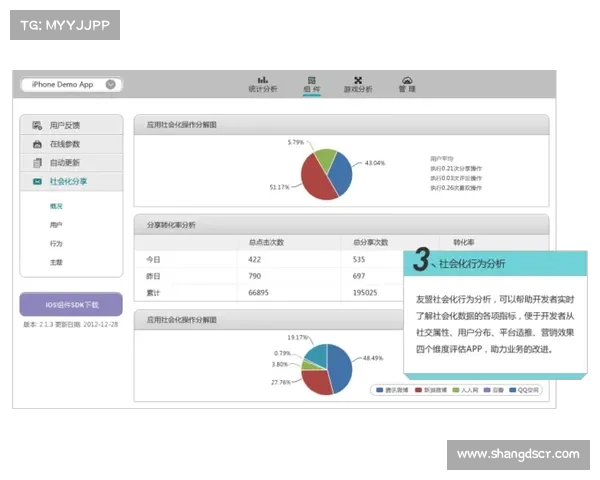Screen dimensions: 600x480
Task: Toggle the 人人网 legend swatch
Action: tap(456, 390)
